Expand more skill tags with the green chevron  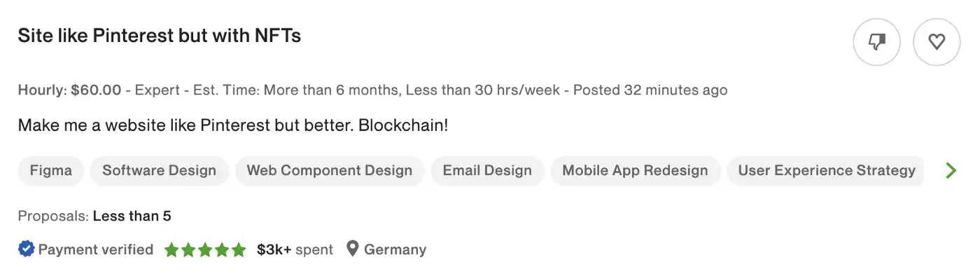951,170
